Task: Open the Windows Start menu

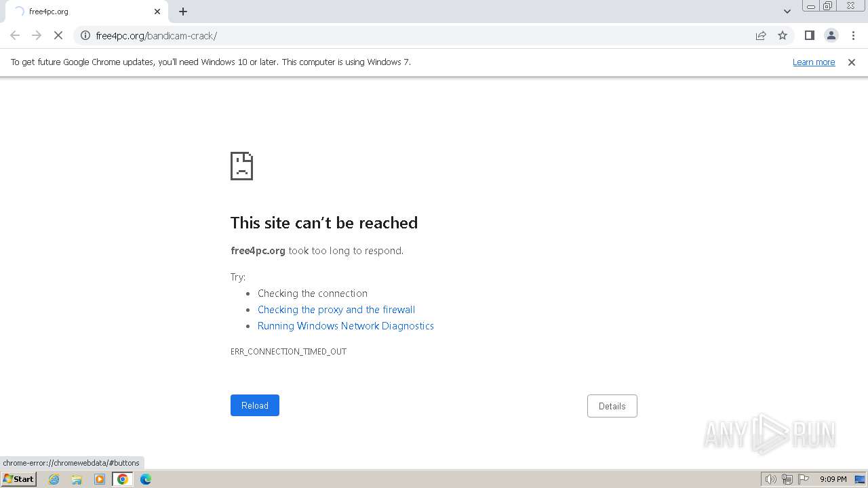Action: 18,479
